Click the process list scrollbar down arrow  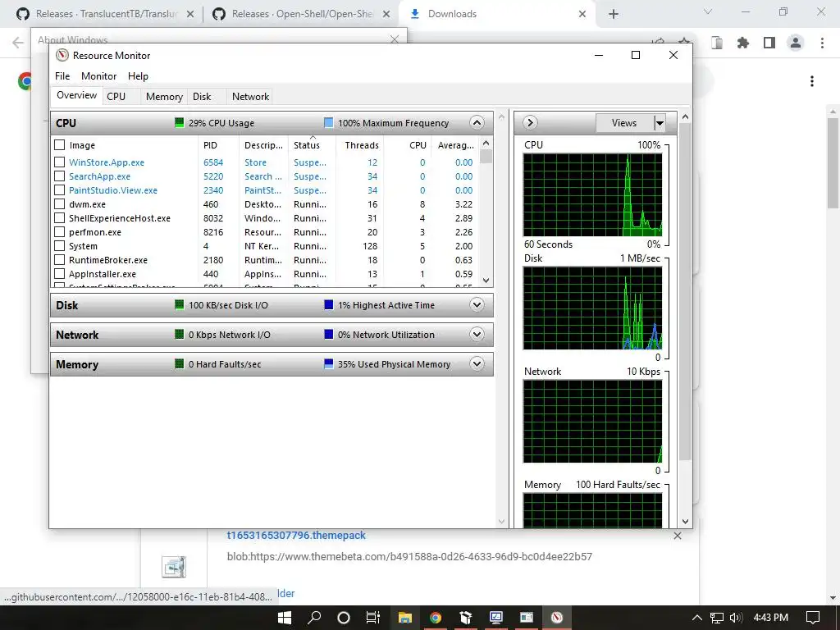(486, 281)
